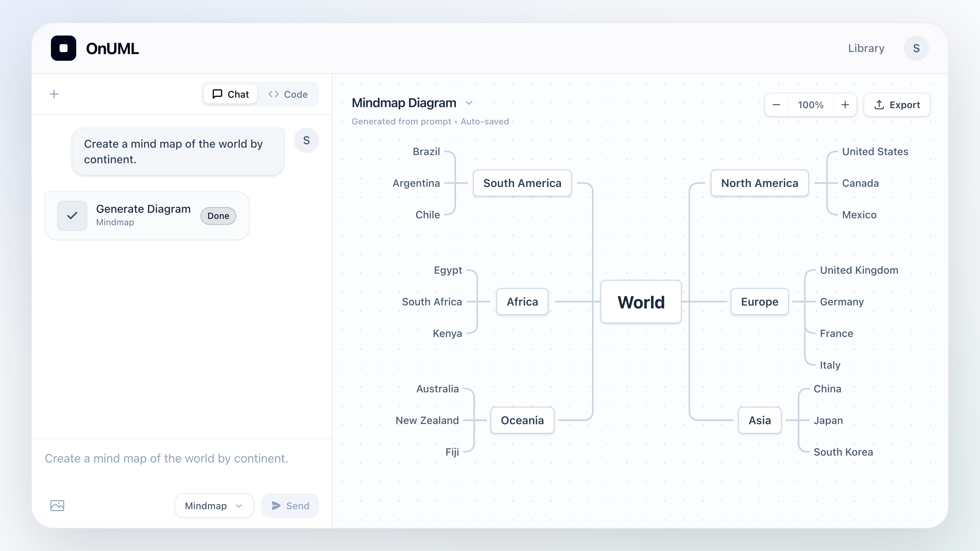Open the user avatar S in header
This screenshot has width=980, height=551.
(x=916, y=48)
